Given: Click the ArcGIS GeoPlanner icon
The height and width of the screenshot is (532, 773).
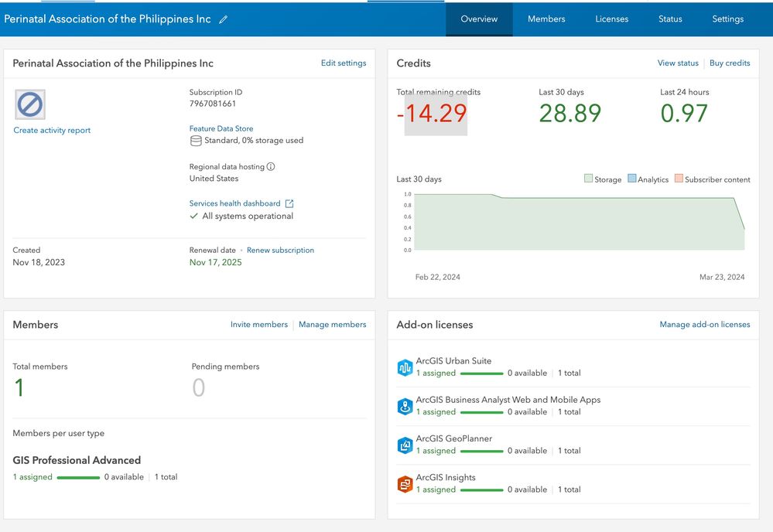Looking at the screenshot, I should 405,445.
